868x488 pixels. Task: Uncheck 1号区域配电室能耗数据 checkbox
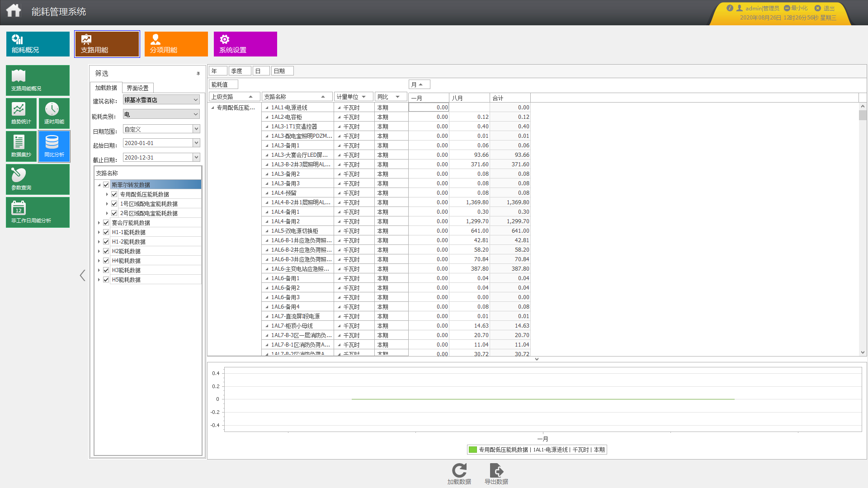click(x=114, y=204)
